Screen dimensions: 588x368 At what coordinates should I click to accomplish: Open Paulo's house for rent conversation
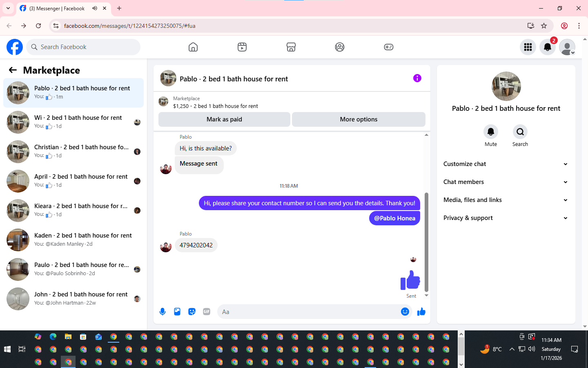pos(73,269)
